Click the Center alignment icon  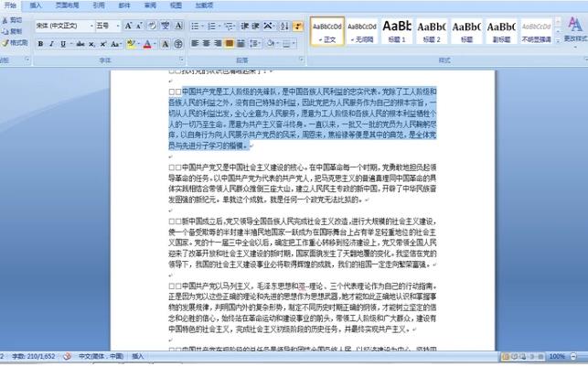(x=207, y=44)
